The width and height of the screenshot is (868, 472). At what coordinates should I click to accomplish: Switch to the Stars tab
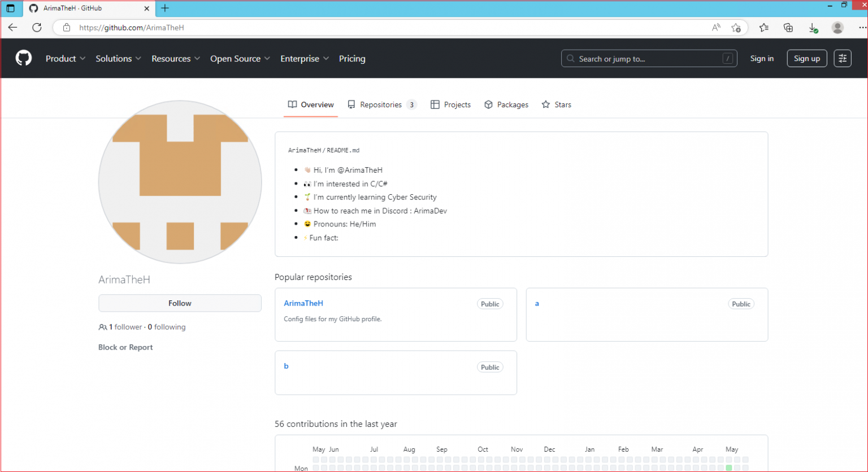coord(557,104)
